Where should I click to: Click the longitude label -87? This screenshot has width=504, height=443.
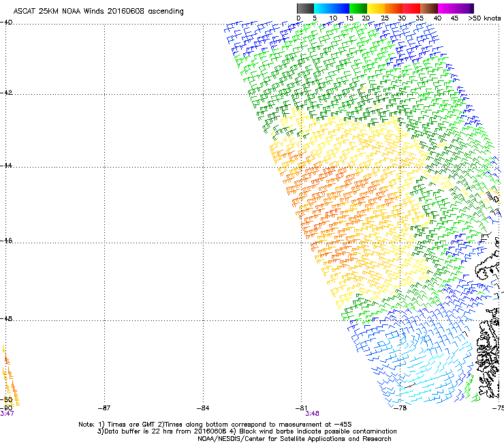coord(104,408)
